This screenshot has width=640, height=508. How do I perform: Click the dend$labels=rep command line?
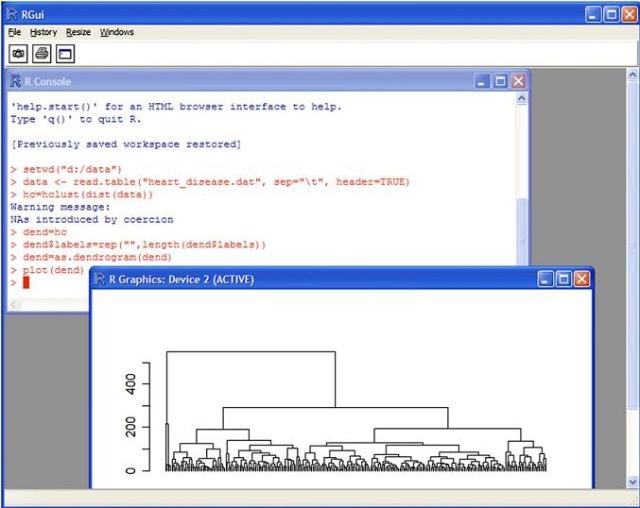[x=138, y=245]
